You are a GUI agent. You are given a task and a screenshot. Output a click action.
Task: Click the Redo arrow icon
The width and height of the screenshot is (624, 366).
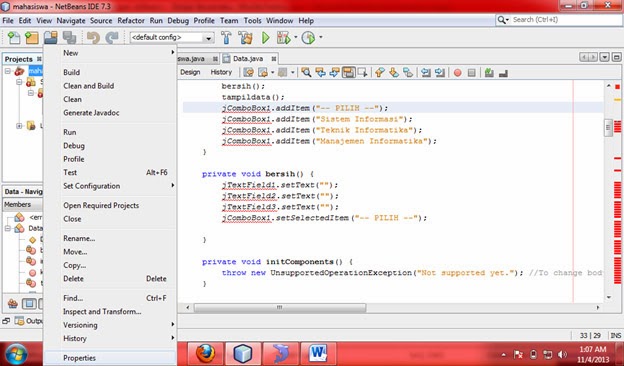112,38
